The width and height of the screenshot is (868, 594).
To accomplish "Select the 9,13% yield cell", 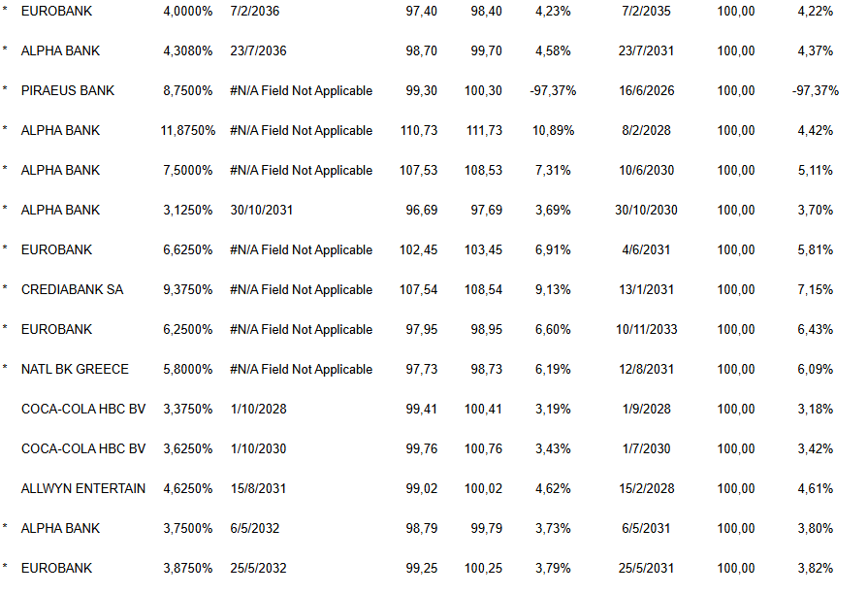I will [553, 289].
